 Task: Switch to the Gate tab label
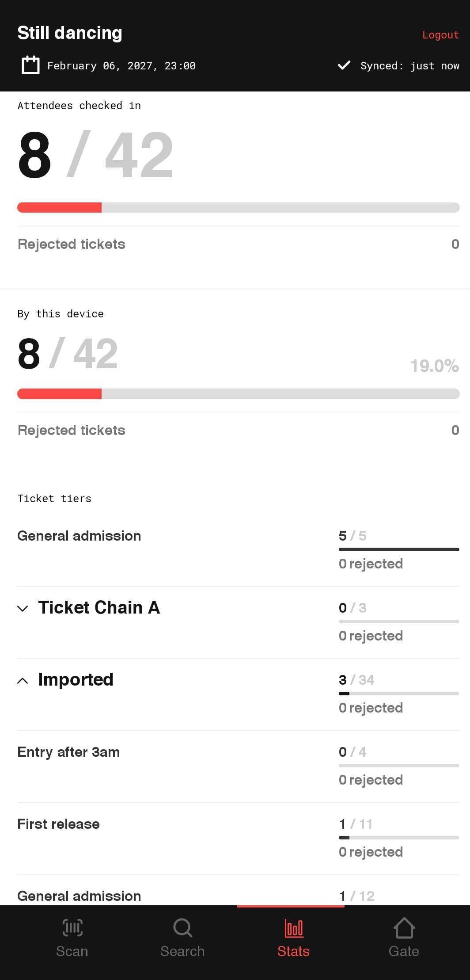[404, 951]
